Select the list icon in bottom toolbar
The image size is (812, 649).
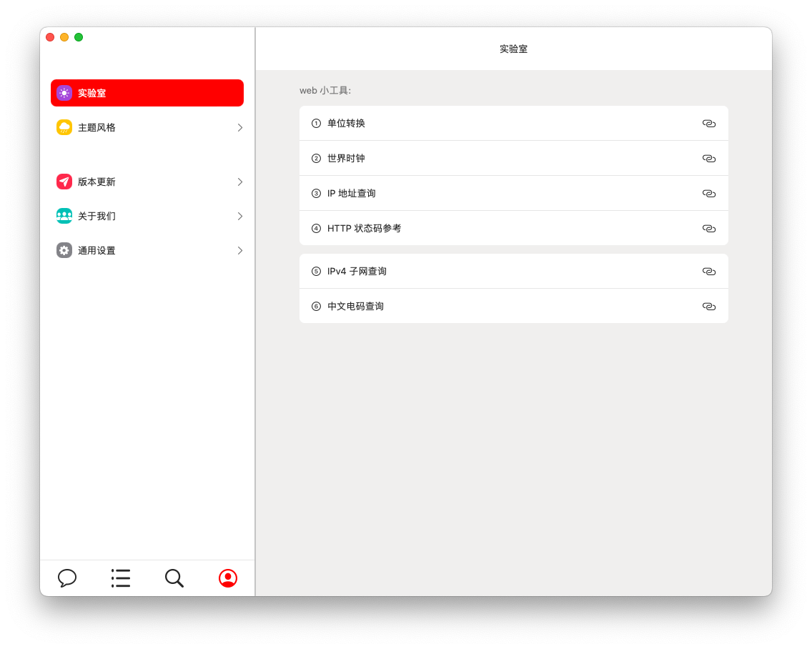point(120,578)
